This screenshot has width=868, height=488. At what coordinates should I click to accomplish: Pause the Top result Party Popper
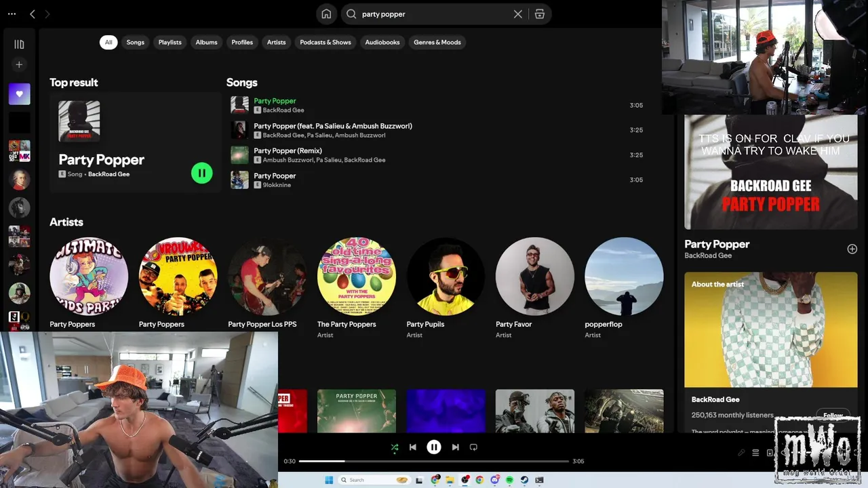coord(201,173)
